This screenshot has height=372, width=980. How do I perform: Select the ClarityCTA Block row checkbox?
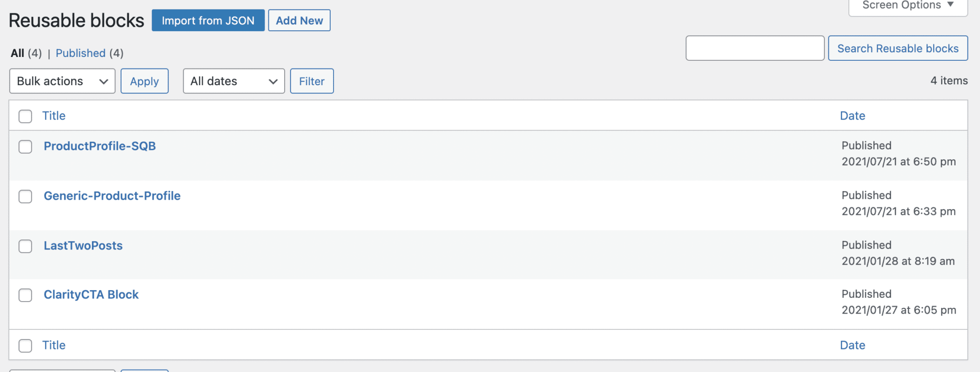tap(25, 295)
